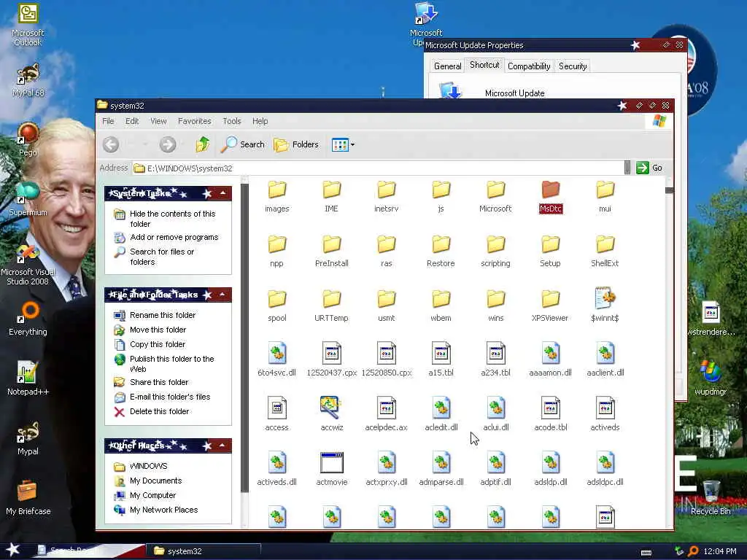This screenshot has height=560, width=747.
Task: Open the Help menu
Action: [260, 121]
